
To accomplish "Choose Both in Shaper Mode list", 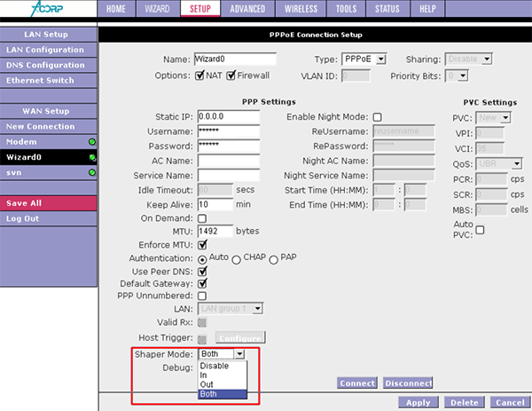I will click(223, 394).
